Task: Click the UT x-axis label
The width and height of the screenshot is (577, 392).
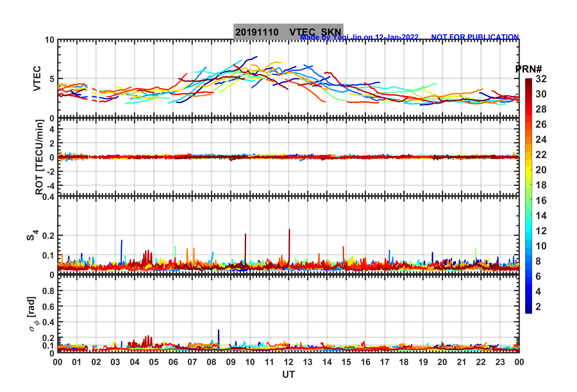Action: coord(288,375)
